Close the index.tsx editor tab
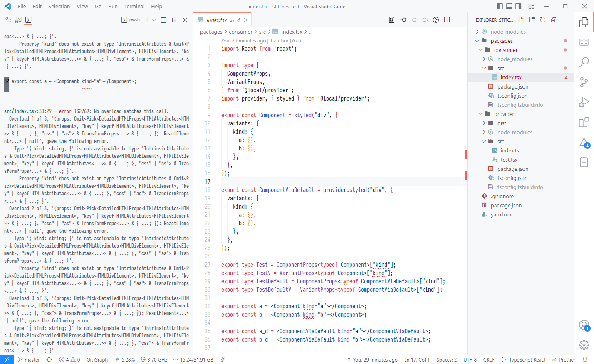This screenshot has height=364, width=594. coord(246,20)
